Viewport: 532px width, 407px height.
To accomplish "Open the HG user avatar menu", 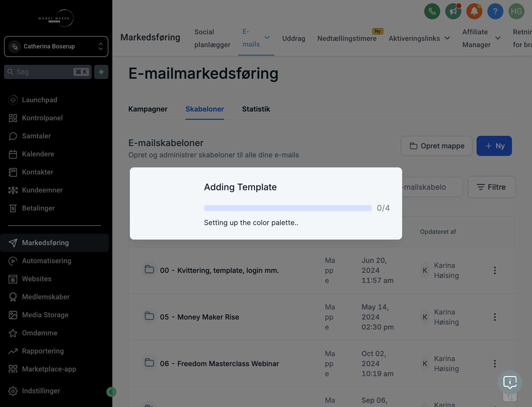I will coord(516,11).
